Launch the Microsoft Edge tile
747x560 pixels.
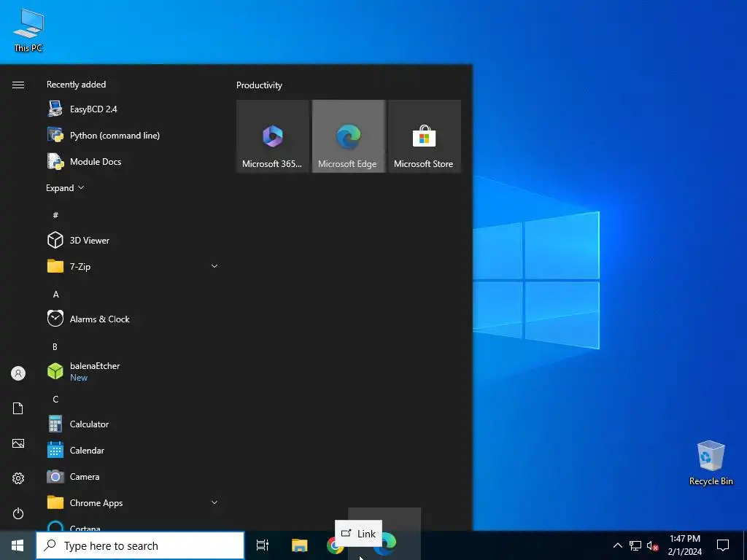click(x=348, y=136)
